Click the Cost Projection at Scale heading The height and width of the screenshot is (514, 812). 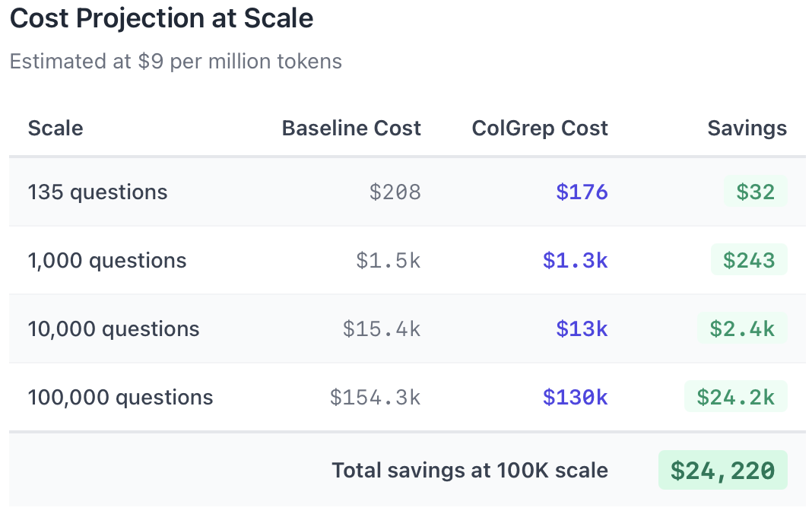161,19
